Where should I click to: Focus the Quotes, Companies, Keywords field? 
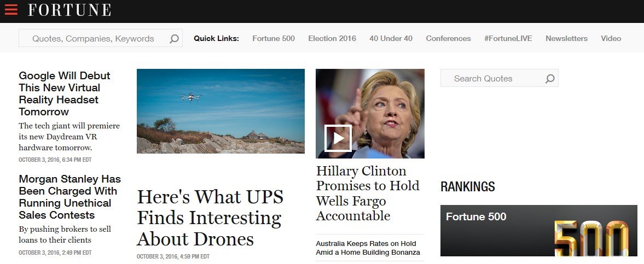coord(101,38)
